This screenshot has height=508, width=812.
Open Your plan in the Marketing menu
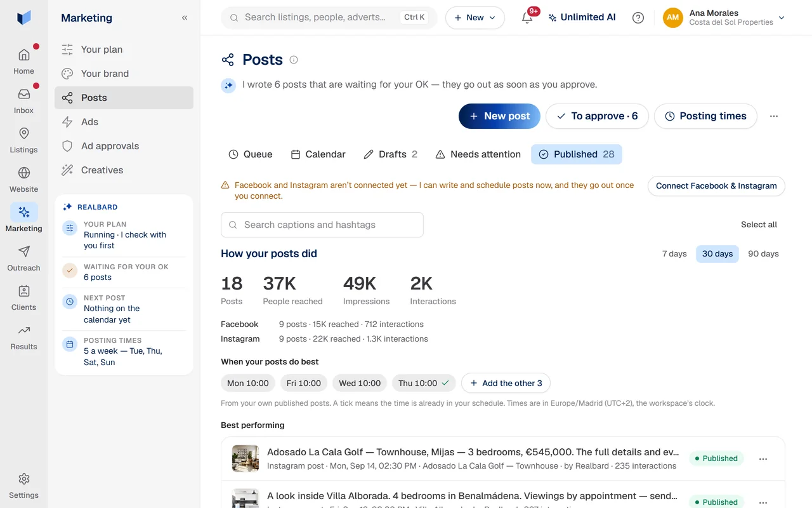click(x=124, y=50)
